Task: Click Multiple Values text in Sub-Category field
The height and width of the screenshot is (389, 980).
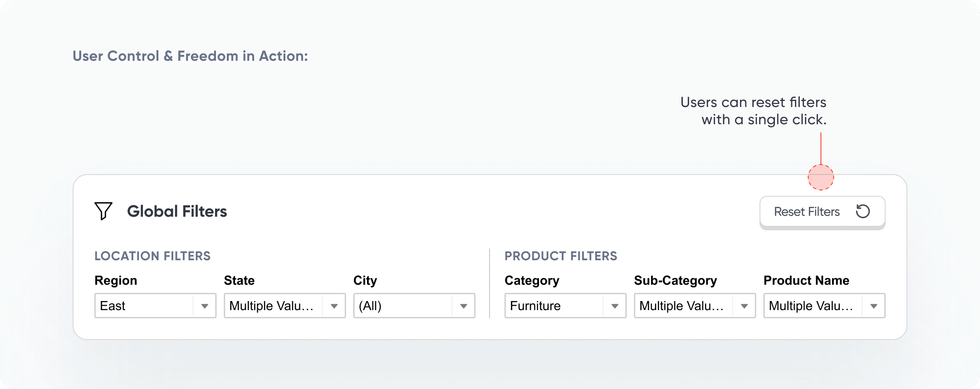Action: click(x=681, y=306)
